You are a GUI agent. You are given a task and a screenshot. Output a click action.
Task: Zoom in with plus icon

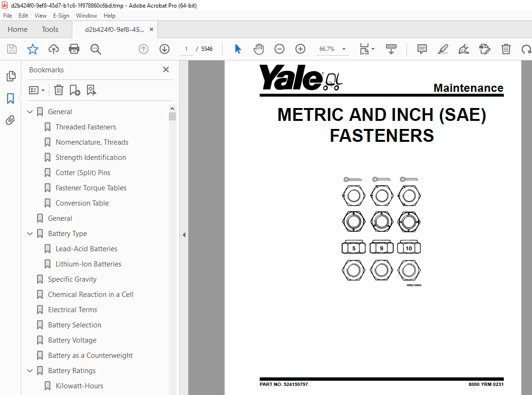300,49
